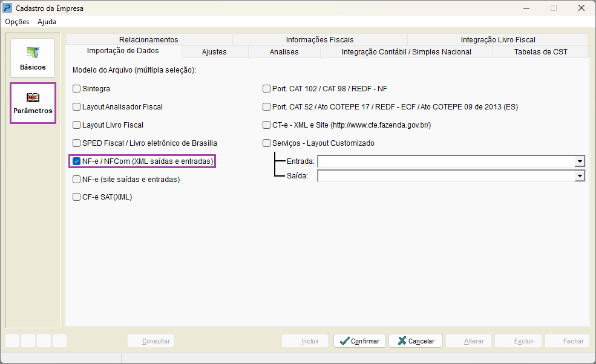596x364 pixels.
Task: Select the Parâmetros sidebar icon
Action: coord(33,103)
